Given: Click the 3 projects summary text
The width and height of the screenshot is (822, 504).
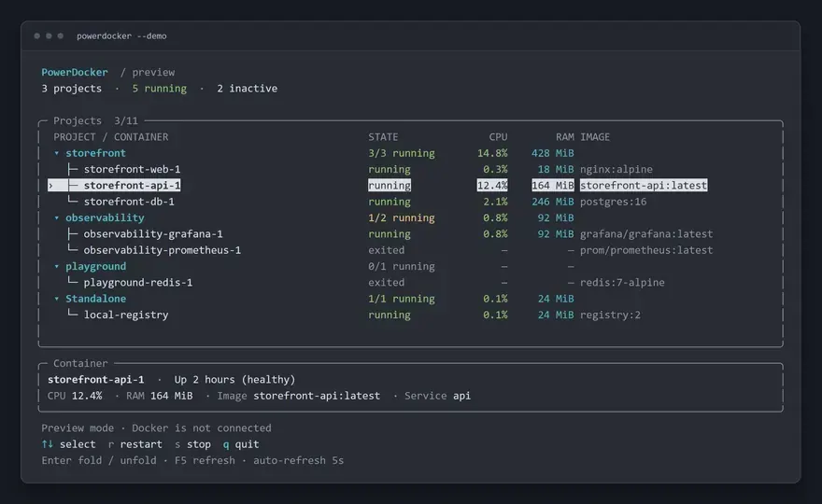Looking at the screenshot, I should (x=71, y=89).
